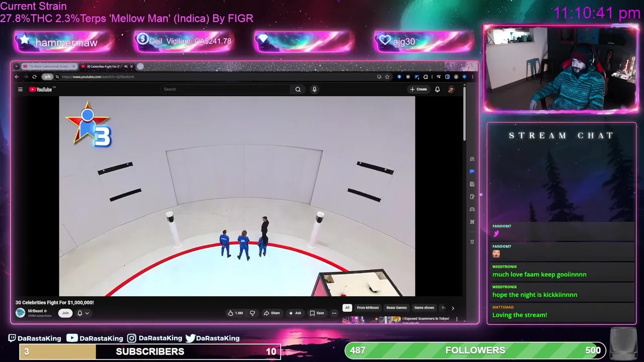Image resolution: width=644 pixels, height=362 pixels.
Task: Click the followers progress bar 487 of 500
Action: click(x=475, y=350)
